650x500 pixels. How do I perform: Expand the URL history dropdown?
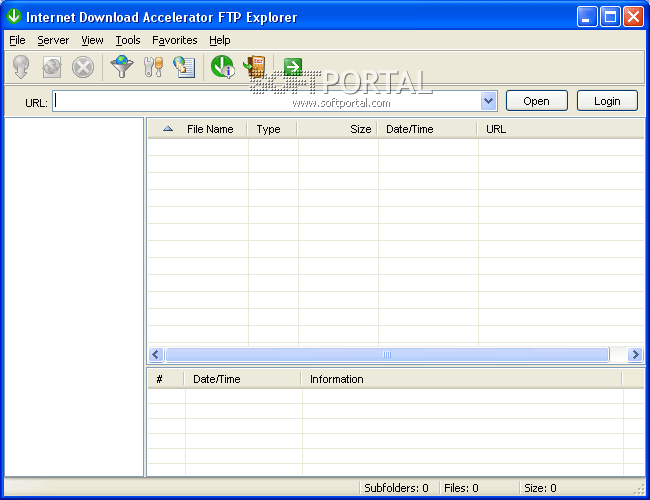click(x=489, y=101)
